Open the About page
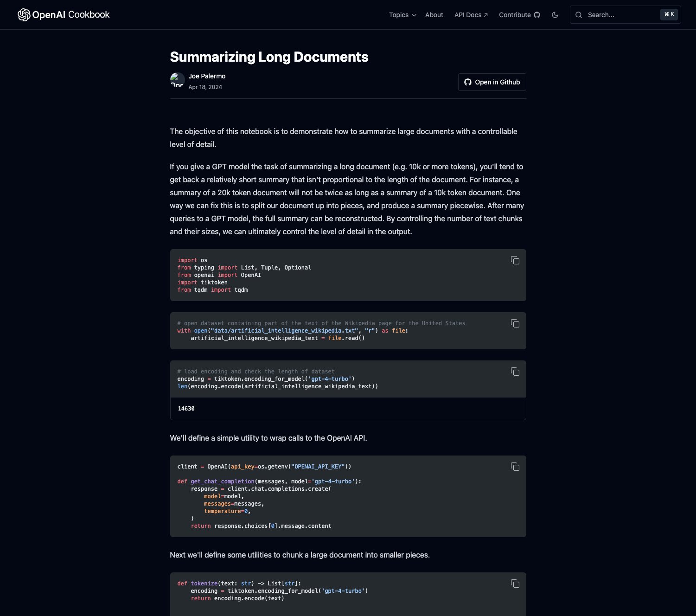696x616 pixels. 434,15
